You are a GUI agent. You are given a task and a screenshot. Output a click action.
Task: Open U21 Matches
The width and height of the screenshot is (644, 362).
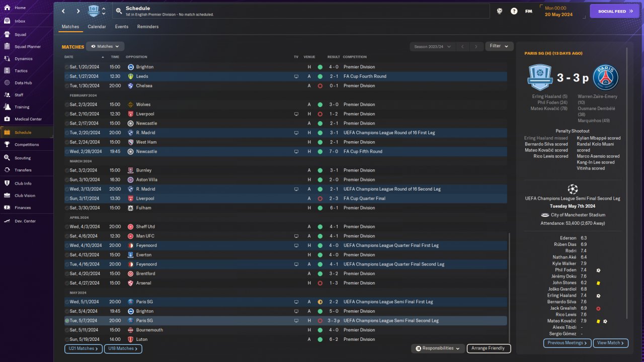(x=84, y=348)
